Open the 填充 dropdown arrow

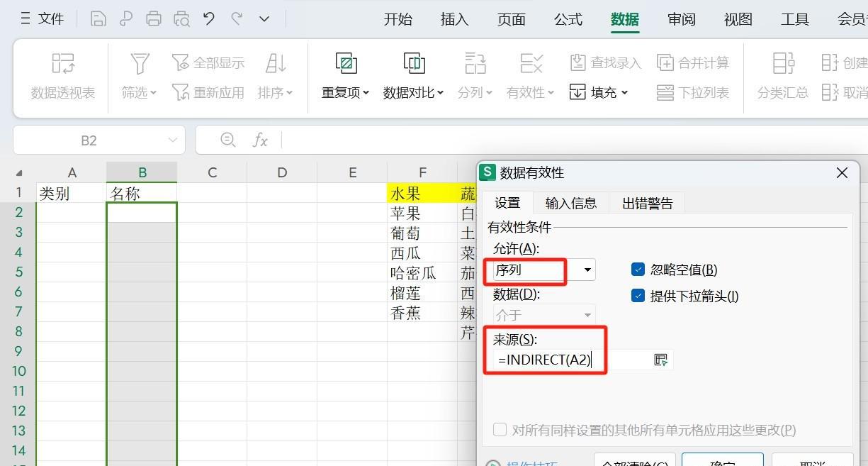(624, 93)
